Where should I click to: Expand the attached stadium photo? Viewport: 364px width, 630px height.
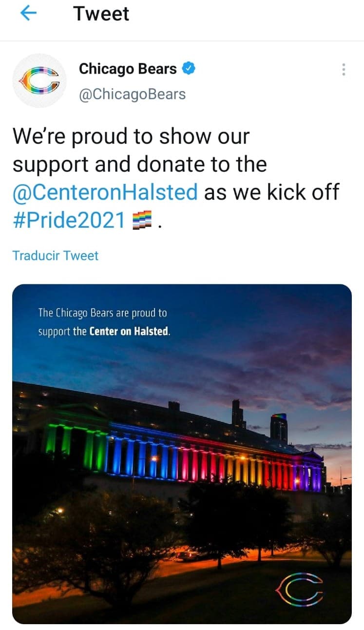(x=182, y=453)
